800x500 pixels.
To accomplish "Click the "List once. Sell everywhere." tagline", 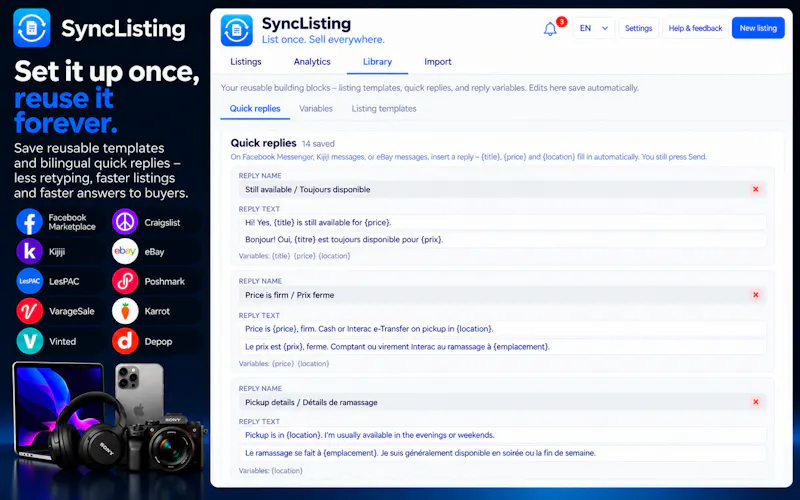I will [323, 40].
